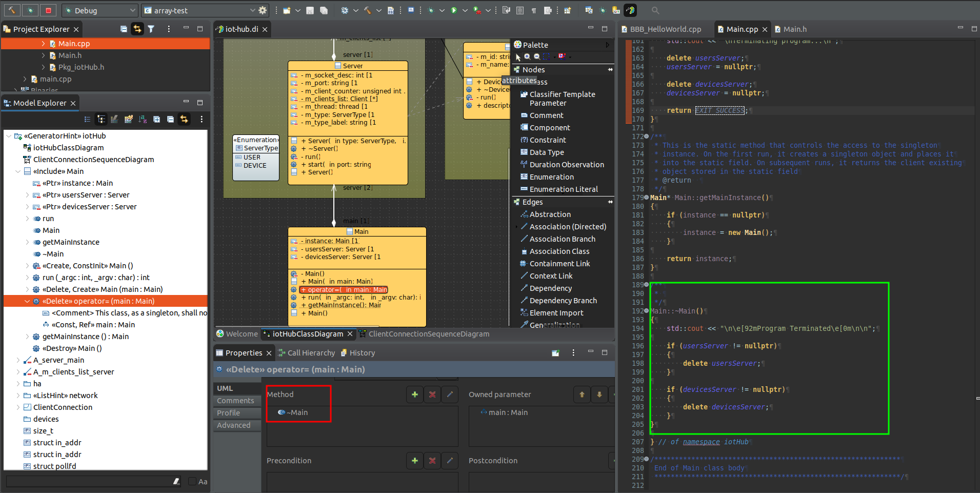Open launch configuration gear settings for array-test

click(x=263, y=10)
